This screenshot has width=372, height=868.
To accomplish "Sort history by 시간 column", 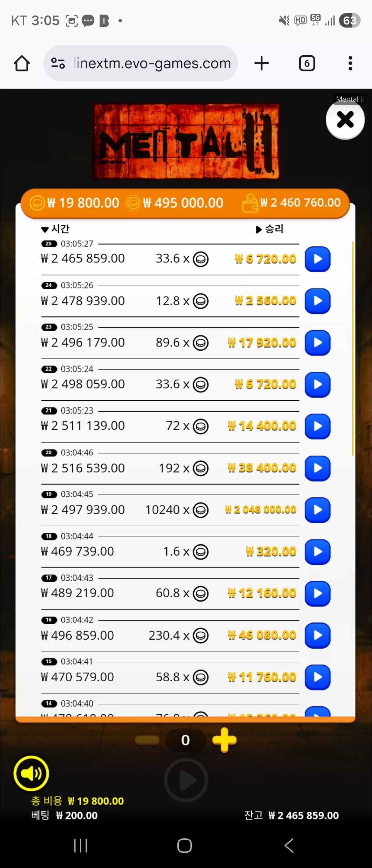I will click(x=55, y=229).
